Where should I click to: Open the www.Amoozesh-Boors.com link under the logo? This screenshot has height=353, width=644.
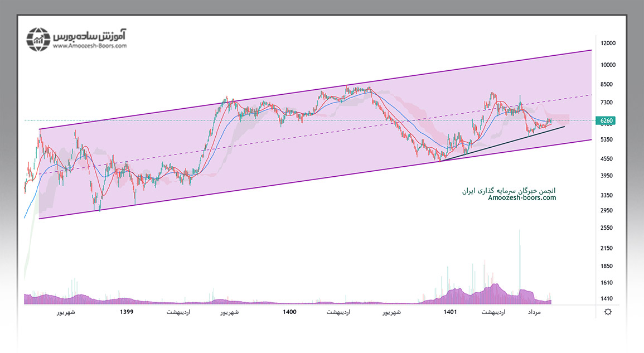coord(90,46)
